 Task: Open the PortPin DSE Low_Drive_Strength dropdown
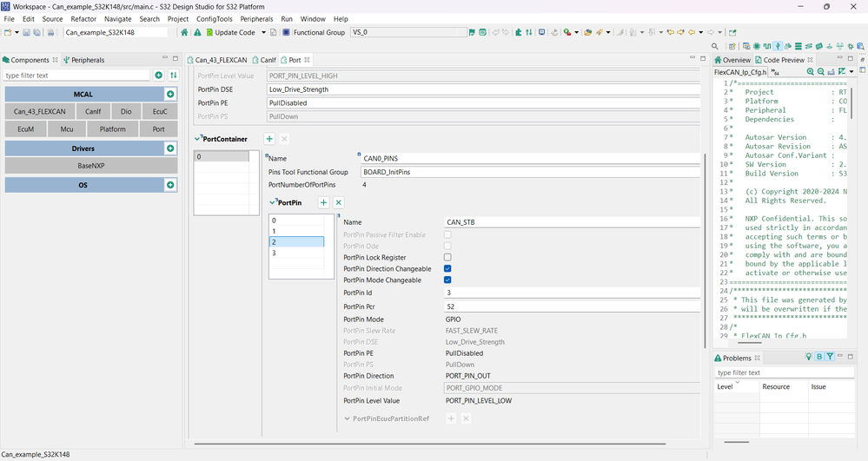pyautogui.click(x=484, y=89)
